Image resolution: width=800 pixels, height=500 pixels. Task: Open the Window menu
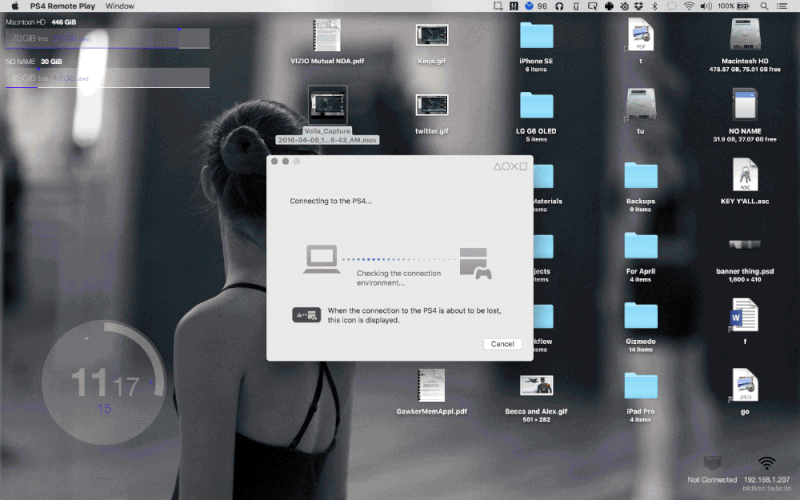tap(119, 6)
